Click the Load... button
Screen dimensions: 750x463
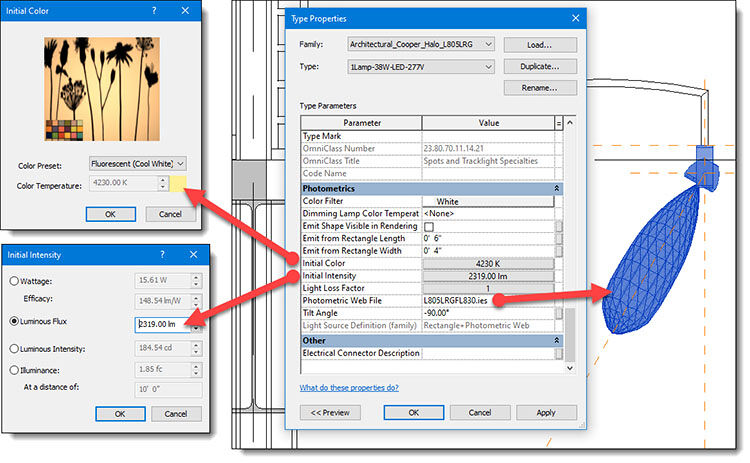pos(540,45)
